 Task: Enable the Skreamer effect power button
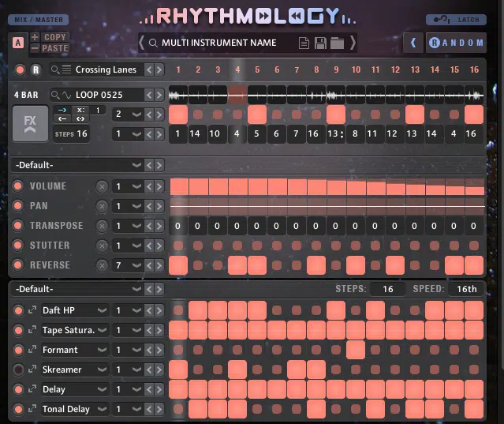[x=18, y=370]
